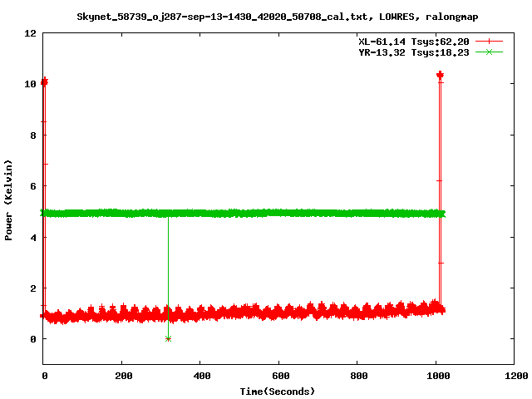This screenshot has width=532, height=399.
Task: Click the y-axis tick label 0
Action: (x=33, y=339)
